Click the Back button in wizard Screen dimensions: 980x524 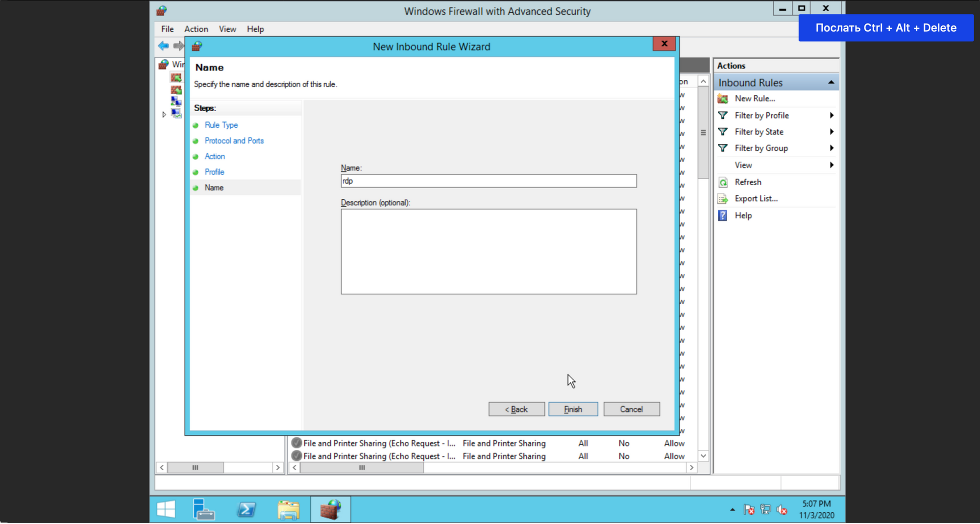click(516, 409)
